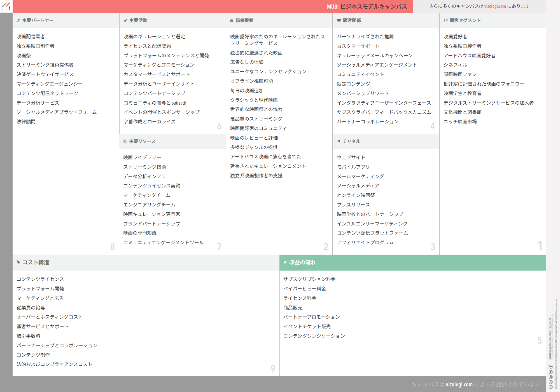Click the tag icon beside コスト構造
The width and height of the screenshot is (560, 392).
pyautogui.click(x=18, y=262)
